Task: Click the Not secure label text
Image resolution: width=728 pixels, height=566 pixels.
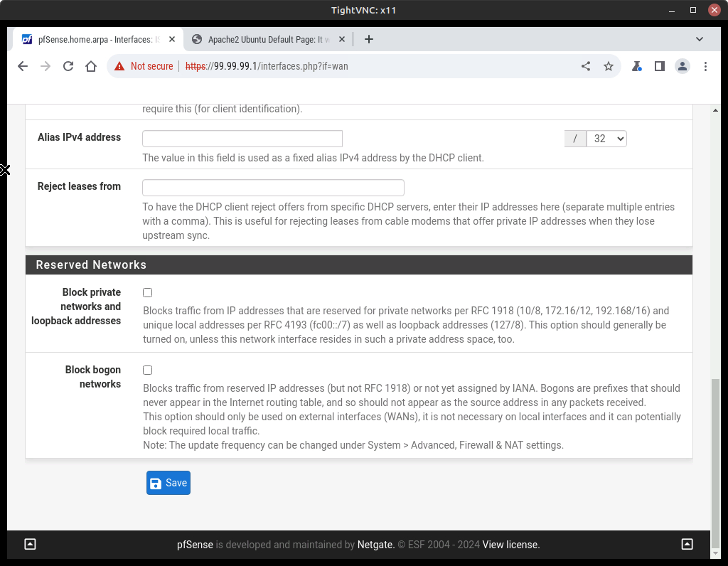Action: click(152, 66)
